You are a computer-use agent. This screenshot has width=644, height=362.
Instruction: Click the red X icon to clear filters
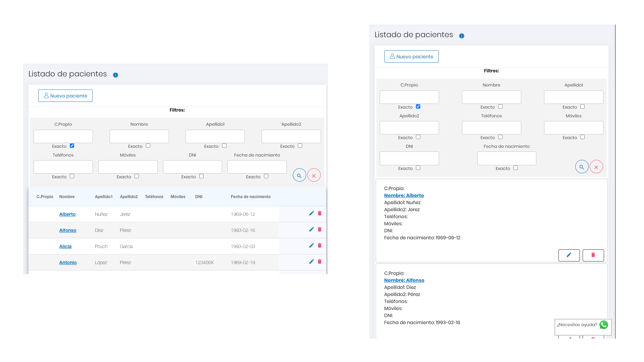[314, 175]
